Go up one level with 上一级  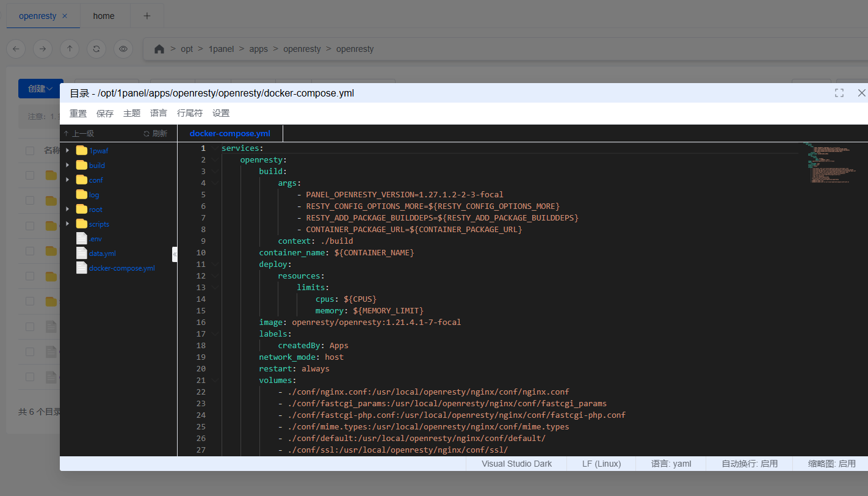click(79, 134)
